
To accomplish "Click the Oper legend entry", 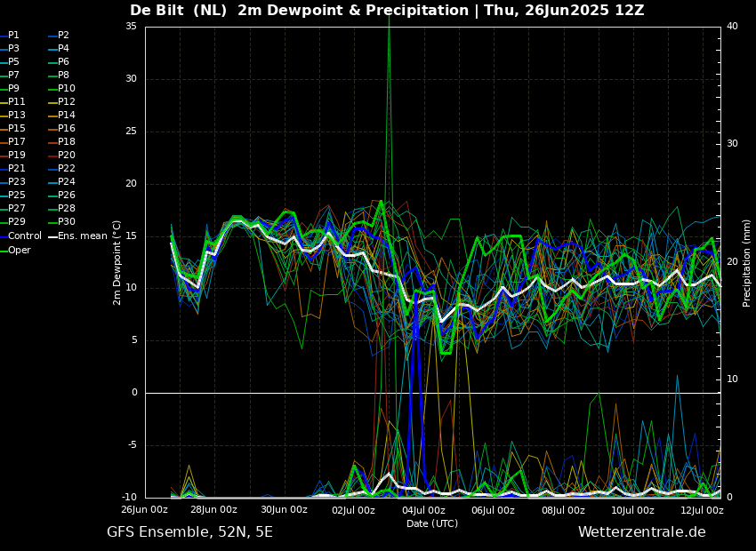I will pyautogui.click(x=19, y=251).
